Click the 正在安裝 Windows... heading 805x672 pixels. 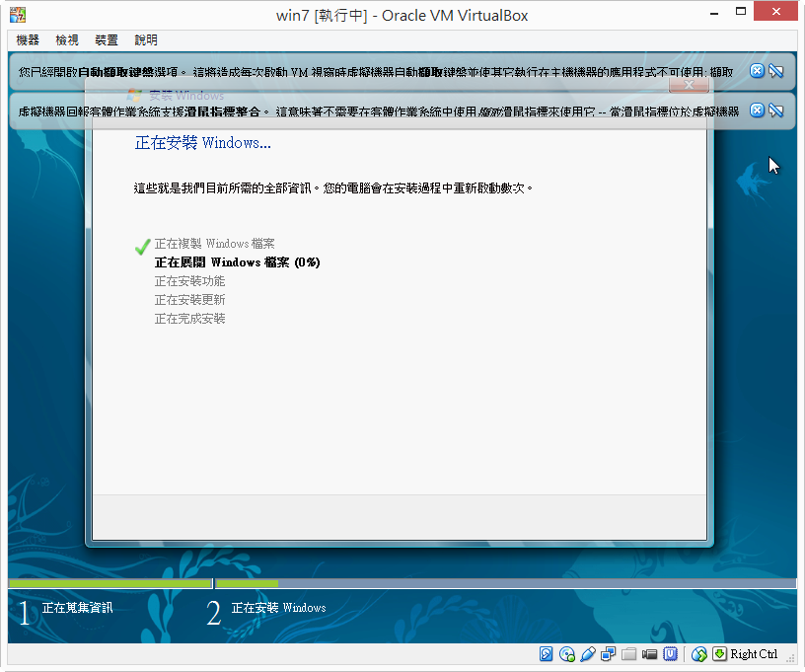[202, 143]
